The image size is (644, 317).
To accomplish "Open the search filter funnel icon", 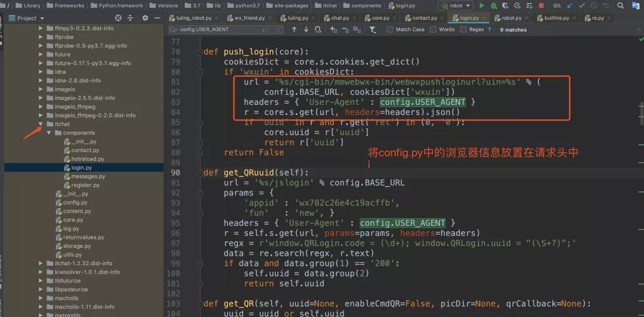I will [x=372, y=30].
